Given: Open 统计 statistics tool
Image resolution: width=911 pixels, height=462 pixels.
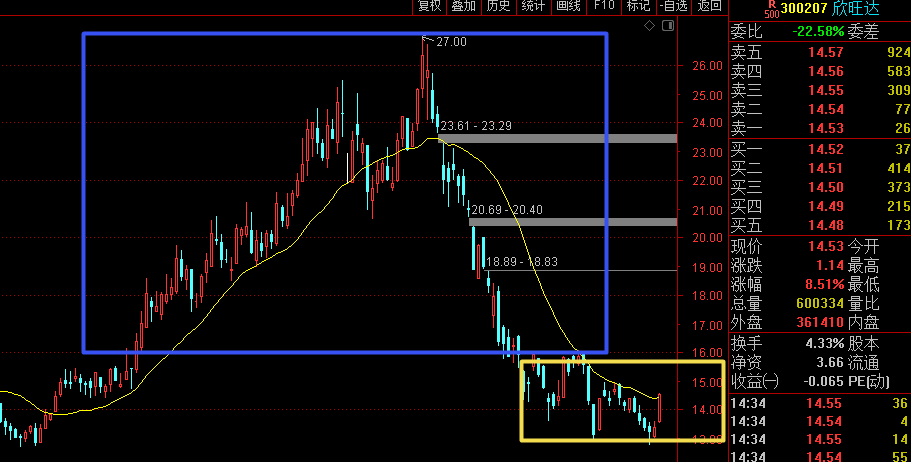Looking at the screenshot, I should 533,6.
